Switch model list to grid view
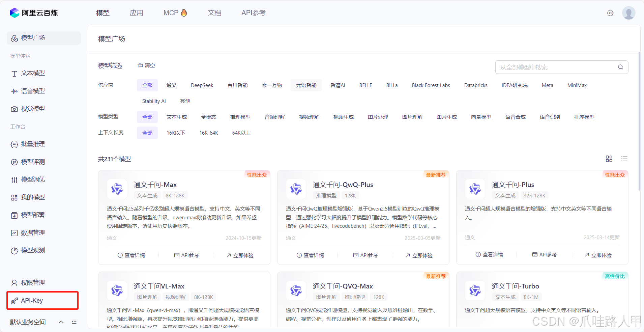This screenshot has height=332, width=644. [x=609, y=159]
